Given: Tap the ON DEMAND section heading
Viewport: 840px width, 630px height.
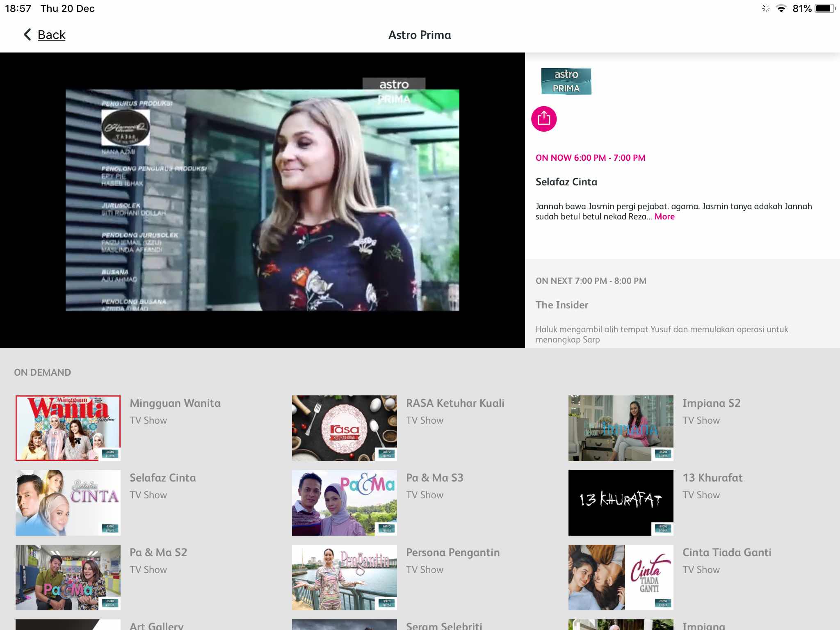Looking at the screenshot, I should click(43, 372).
